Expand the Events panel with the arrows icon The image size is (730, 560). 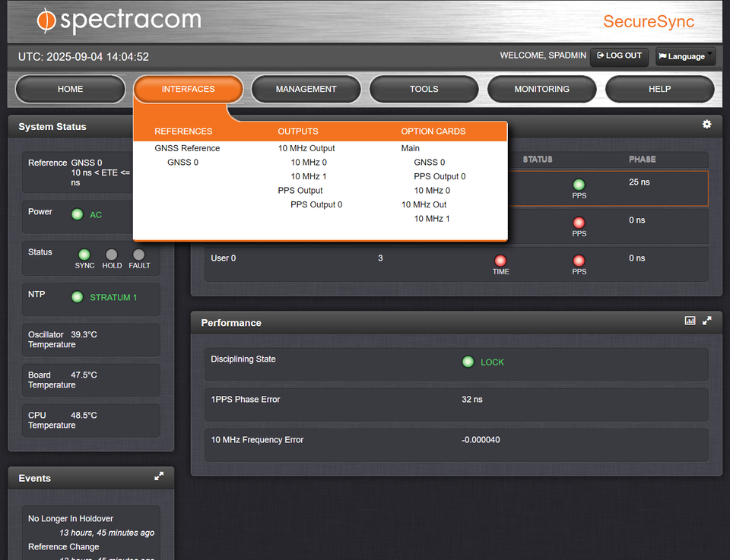coord(159,476)
